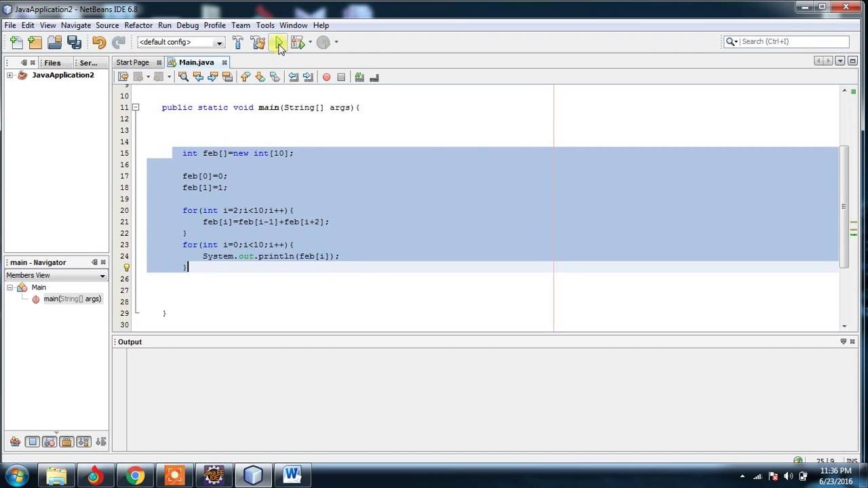
Task: Open Debug Main Project dropdown arrow
Action: coord(310,42)
